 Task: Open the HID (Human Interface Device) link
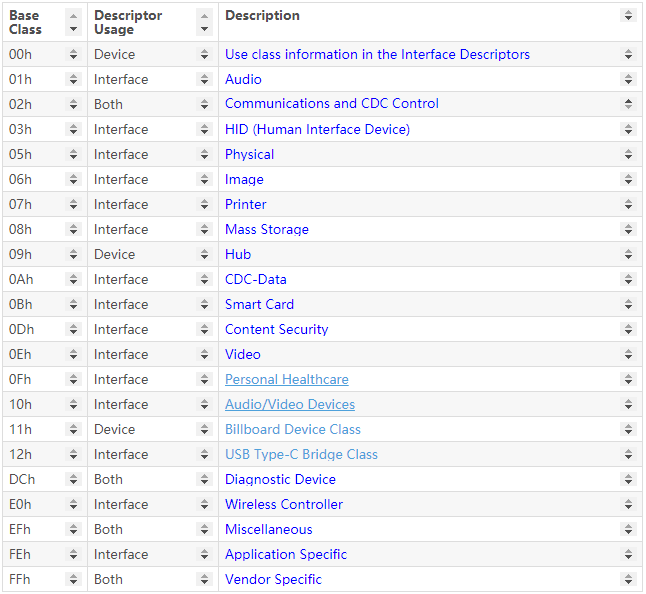click(x=317, y=129)
